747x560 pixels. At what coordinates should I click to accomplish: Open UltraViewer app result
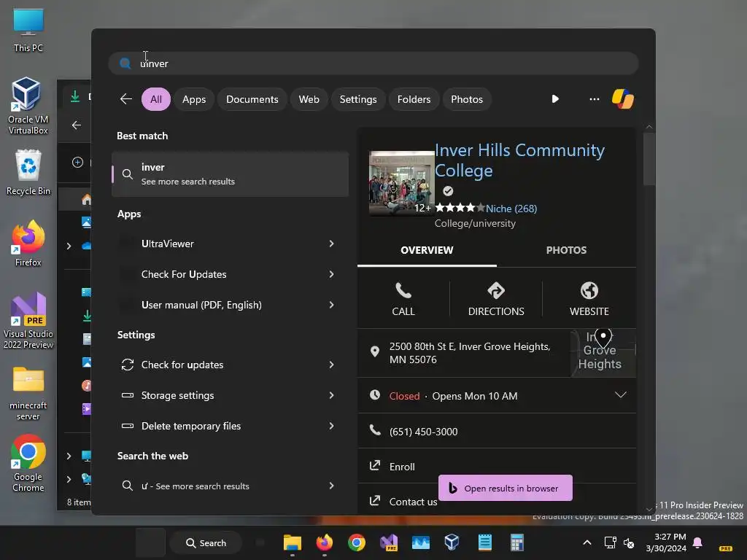[x=230, y=244]
